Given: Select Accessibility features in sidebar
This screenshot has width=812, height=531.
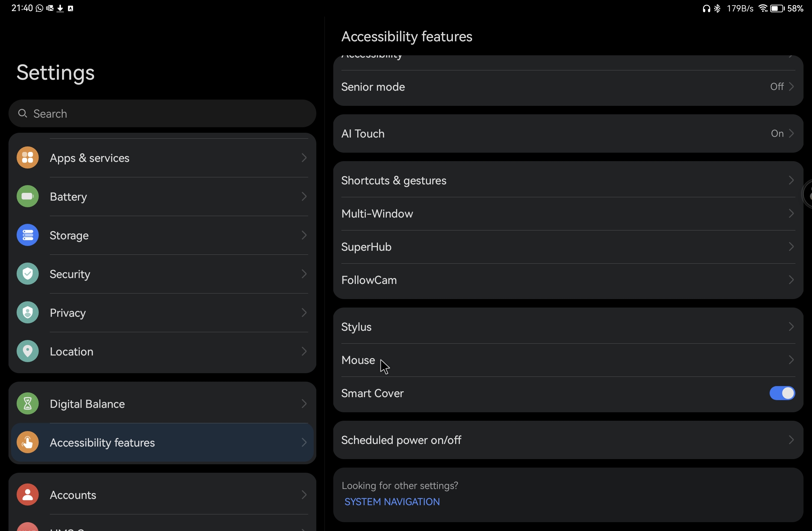Looking at the screenshot, I should coord(162,442).
